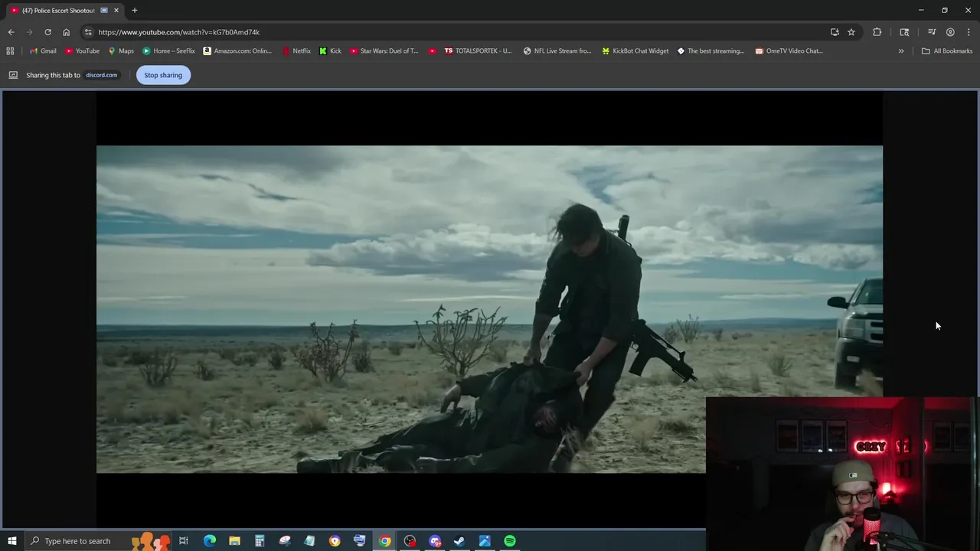Bookmark this tab with the star icon
The image size is (980, 551).
851,32
